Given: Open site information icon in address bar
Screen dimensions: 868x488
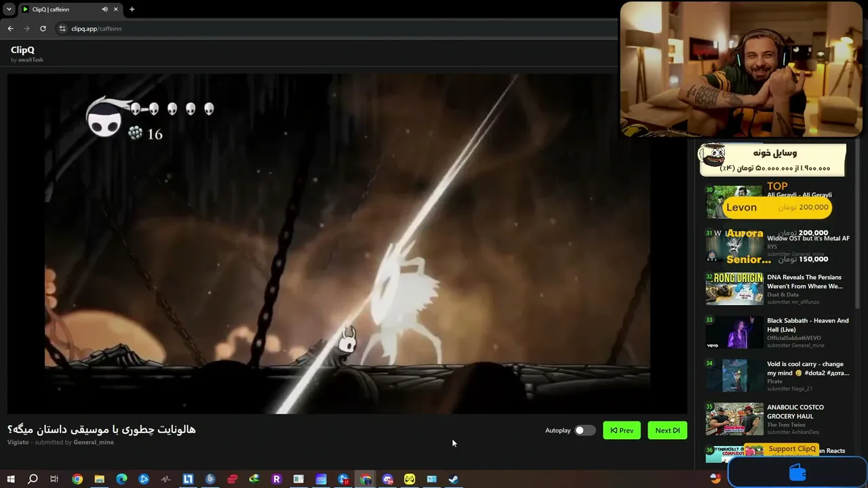Looking at the screenshot, I should 62,28.
